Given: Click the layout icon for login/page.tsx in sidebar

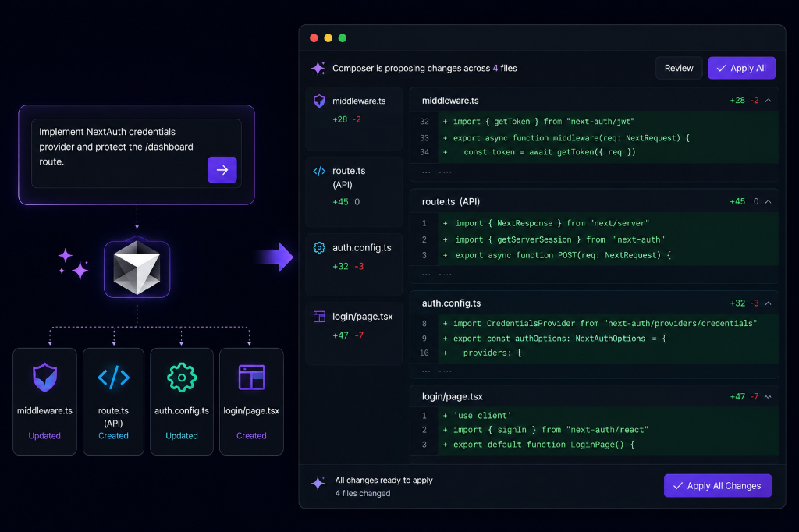Looking at the screenshot, I should tap(319, 317).
